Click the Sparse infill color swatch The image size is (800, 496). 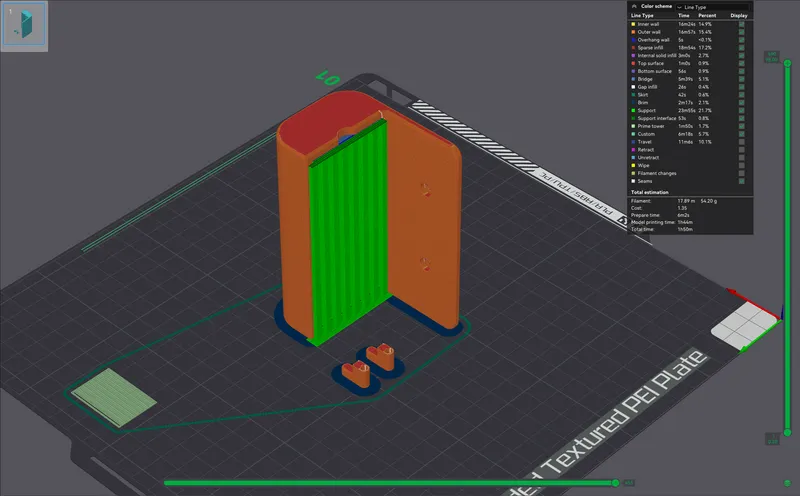[x=633, y=48]
